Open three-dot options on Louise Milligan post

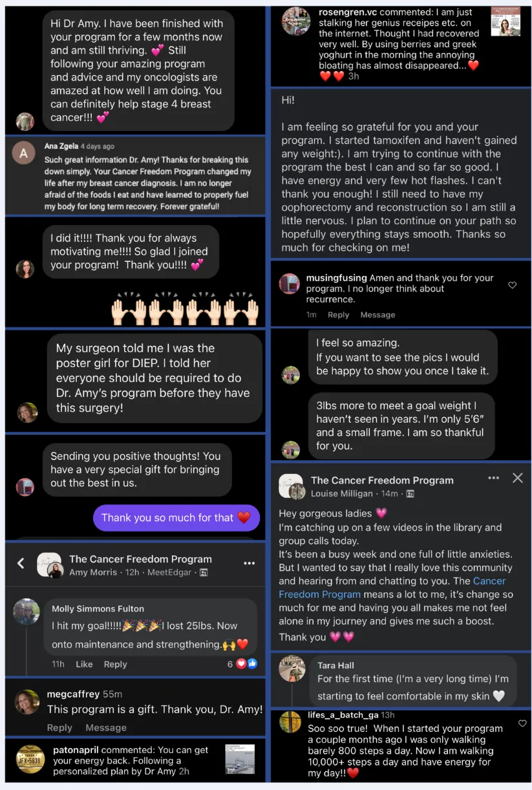click(x=494, y=478)
